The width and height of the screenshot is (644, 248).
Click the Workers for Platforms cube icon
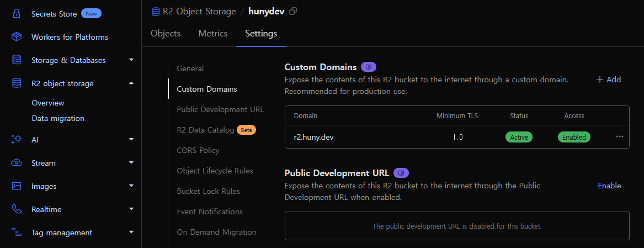17,37
